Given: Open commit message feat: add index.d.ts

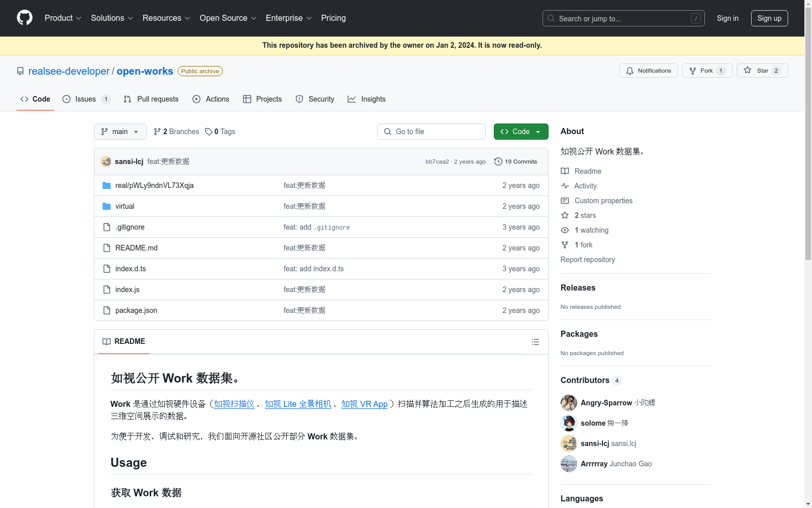Looking at the screenshot, I should 313,269.
